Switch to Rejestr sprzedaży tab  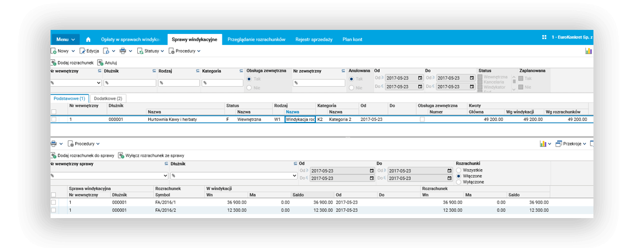(314, 40)
